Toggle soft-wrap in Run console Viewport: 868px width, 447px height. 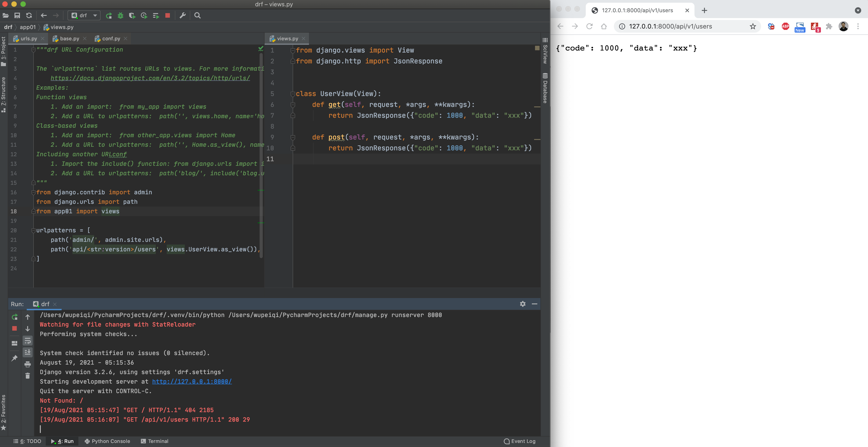pos(28,341)
